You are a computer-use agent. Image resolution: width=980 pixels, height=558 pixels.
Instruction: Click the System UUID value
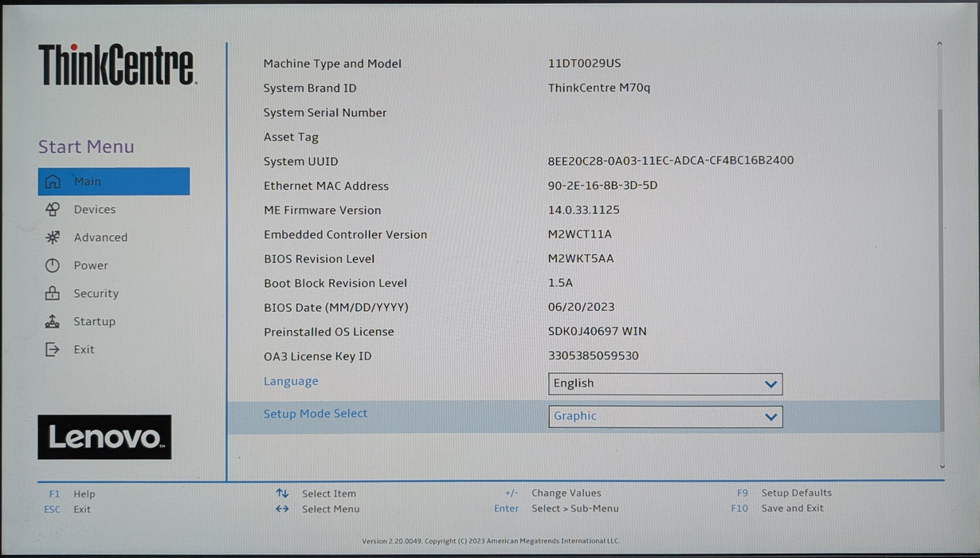pyautogui.click(x=671, y=160)
